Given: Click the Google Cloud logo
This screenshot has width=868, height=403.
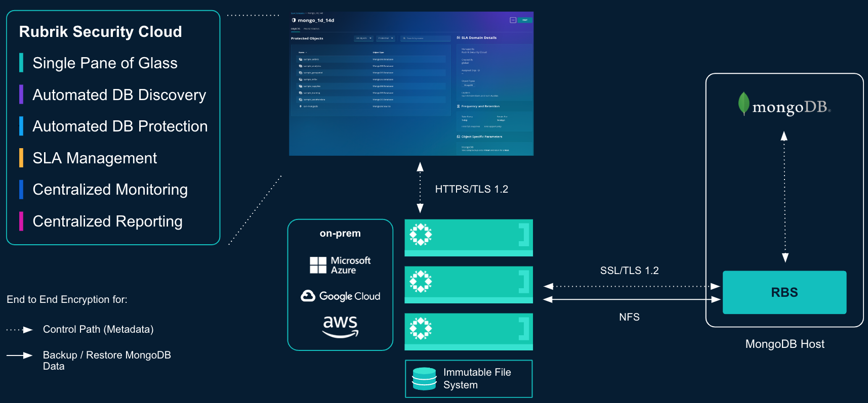Looking at the screenshot, I should tap(340, 296).
